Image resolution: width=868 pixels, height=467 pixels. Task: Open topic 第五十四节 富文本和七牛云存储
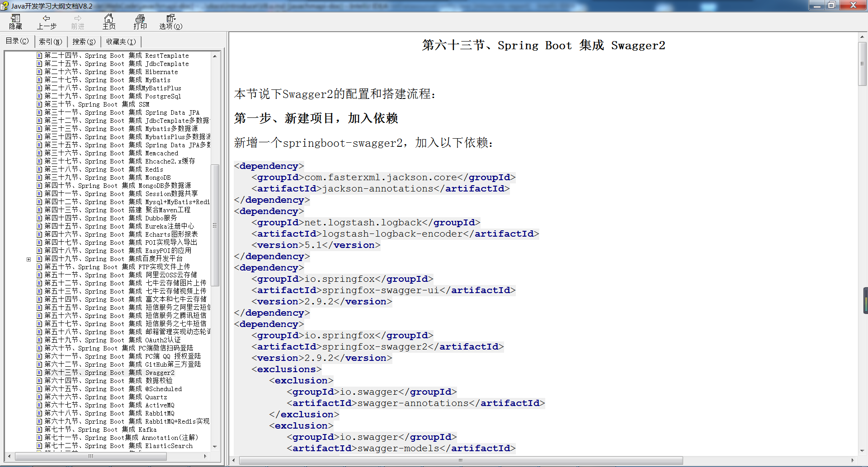point(125,299)
